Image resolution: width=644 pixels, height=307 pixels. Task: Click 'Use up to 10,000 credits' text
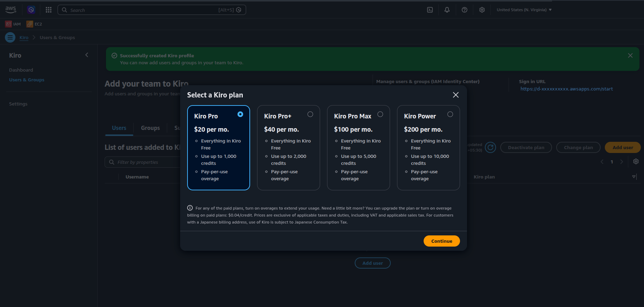(430, 160)
